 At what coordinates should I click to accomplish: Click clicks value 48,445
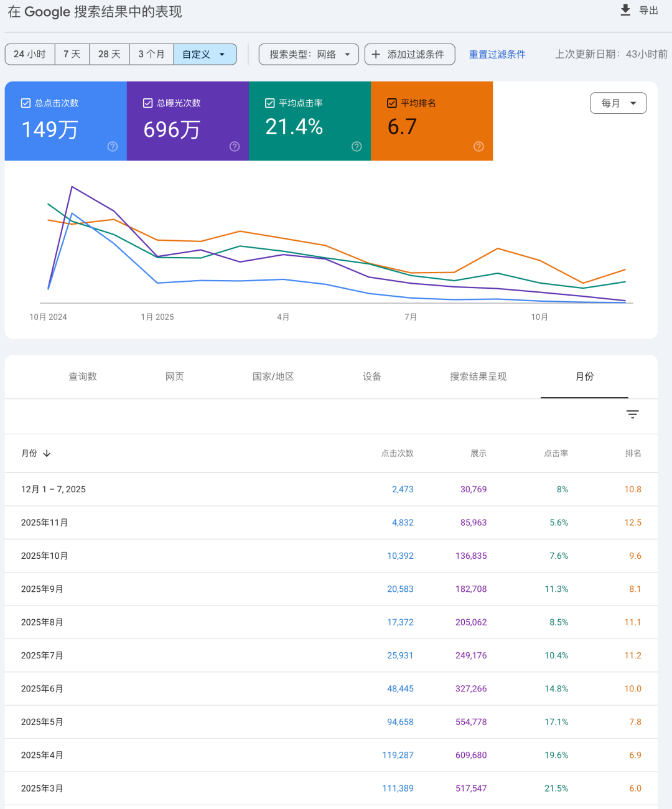click(x=400, y=689)
